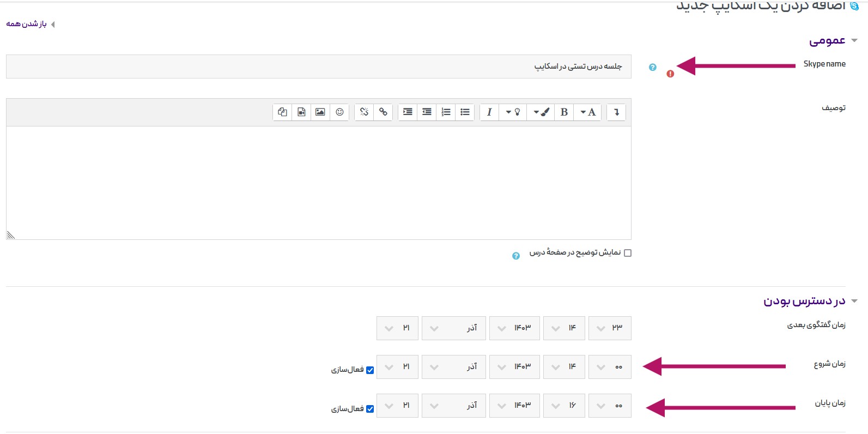Click the help icon beside Skype name
This screenshot has width=868, height=434.
coord(652,68)
